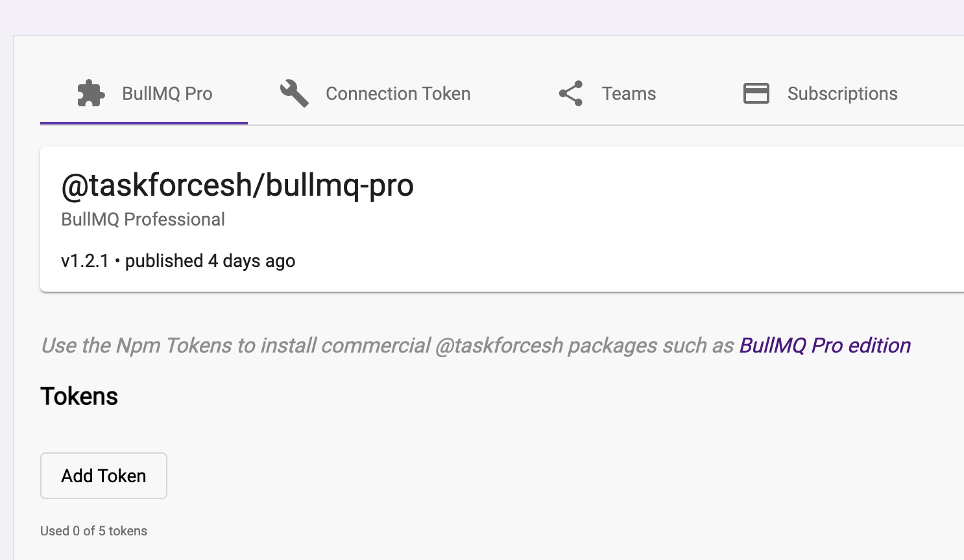Click the v1.2.1 version number
The width and height of the screenshot is (964, 560).
[85, 261]
